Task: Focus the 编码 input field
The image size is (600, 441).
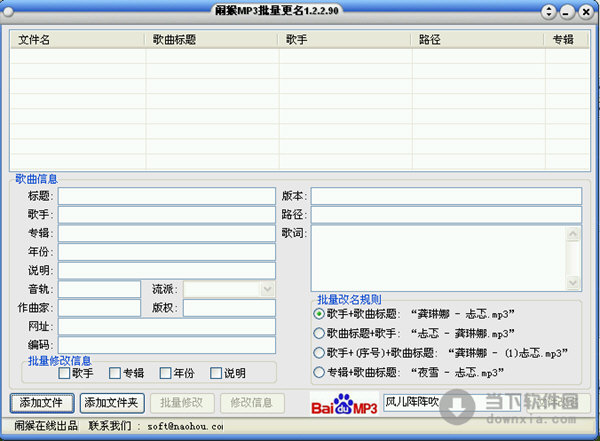Action: pyautogui.click(x=167, y=345)
